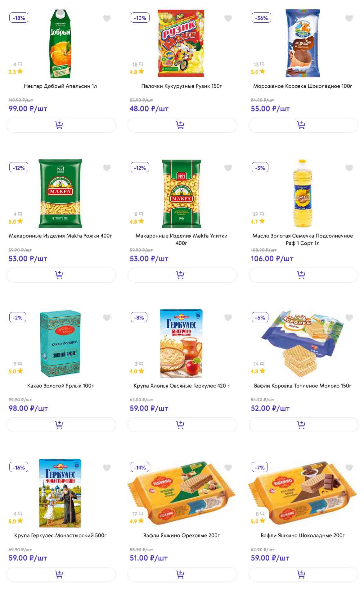Screen dimensions: 364x590
Task: Toggle favorite heart on Makfa Улитки
Action: (228, 168)
